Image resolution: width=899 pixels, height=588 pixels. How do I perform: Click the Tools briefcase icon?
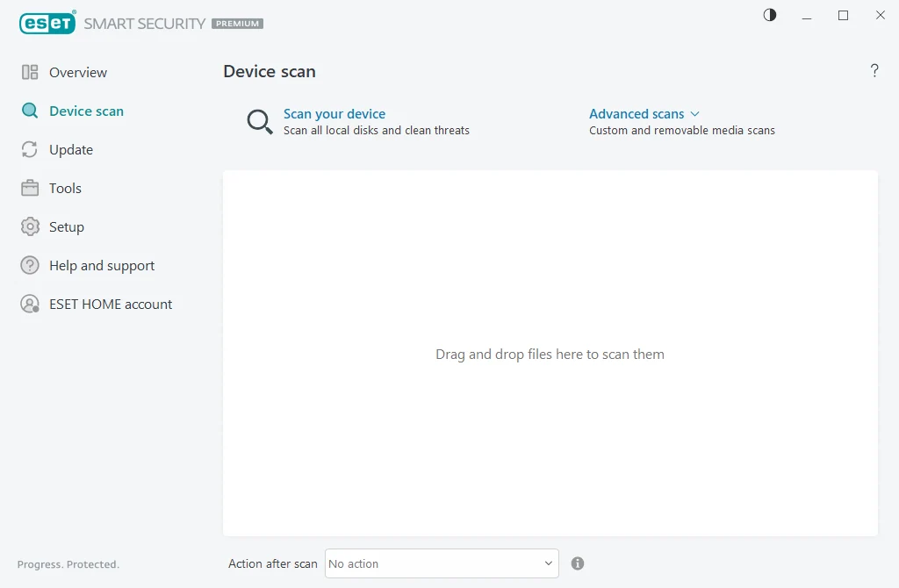30,188
